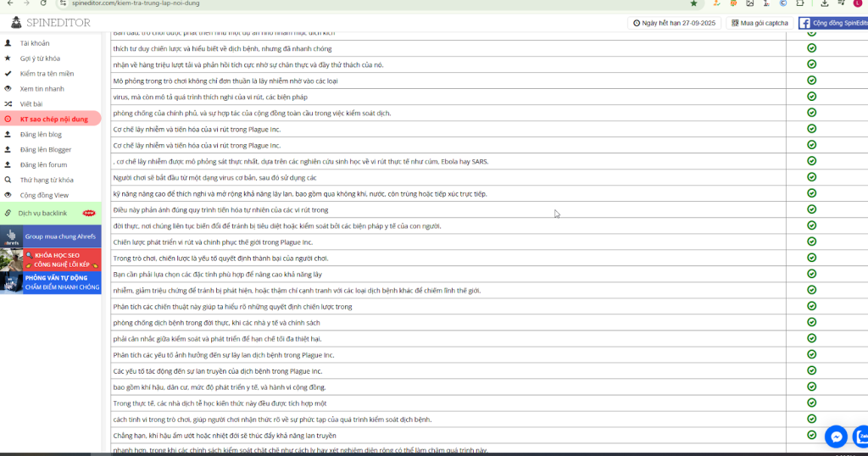Open the Dịch vụ backlink link
The width and height of the screenshot is (868, 456).
tap(42, 213)
